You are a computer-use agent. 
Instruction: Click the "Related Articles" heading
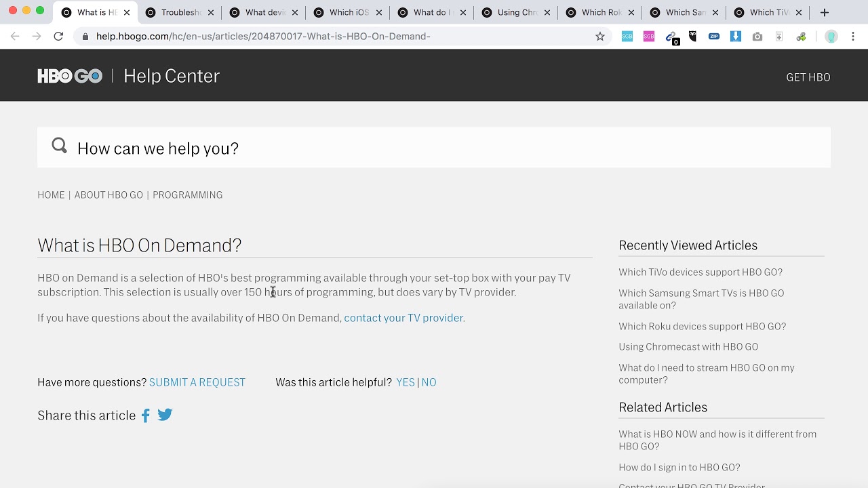[x=663, y=407]
